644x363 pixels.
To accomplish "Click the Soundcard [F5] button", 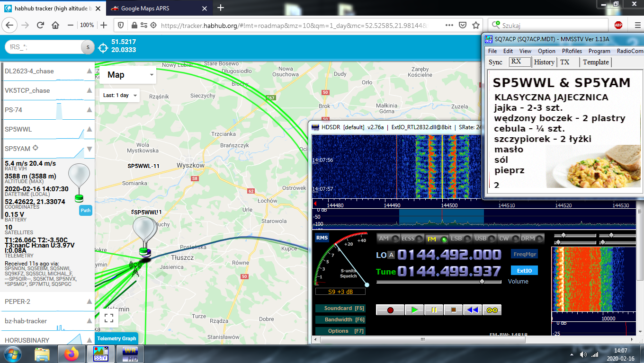I will pyautogui.click(x=340, y=308).
